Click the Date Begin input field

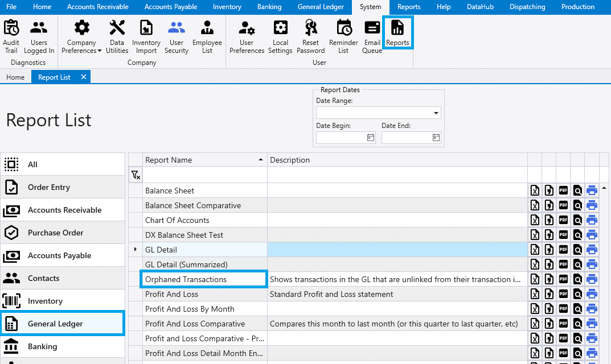(x=341, y=138)
